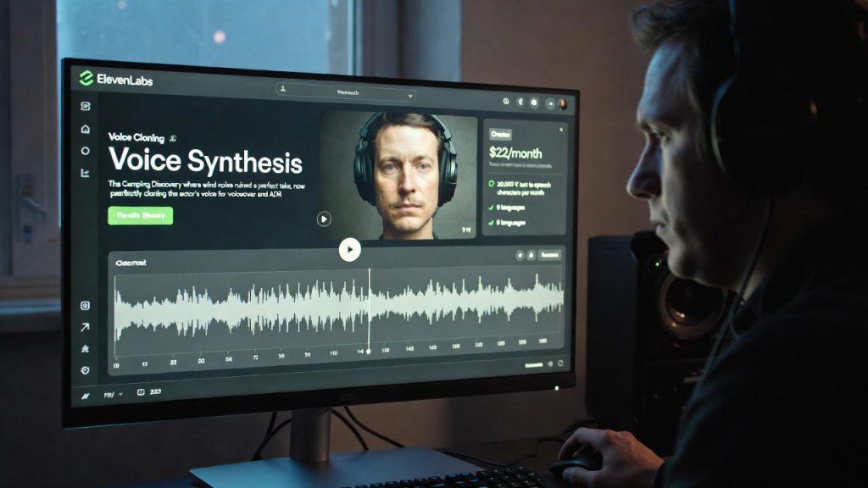Click the first round icon in waveform panel header
The width and height of the screenshot is (868, 488).
click(x=520, y=255)
